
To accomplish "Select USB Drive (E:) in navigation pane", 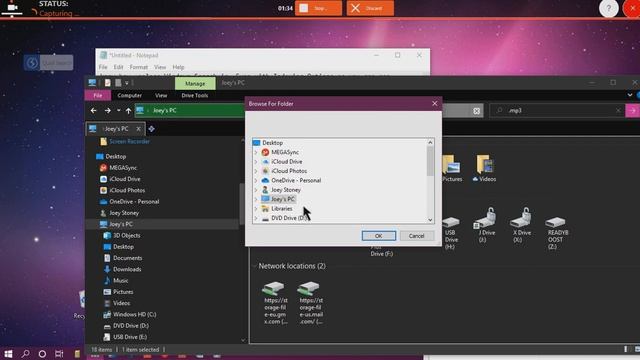I will 130,337.
